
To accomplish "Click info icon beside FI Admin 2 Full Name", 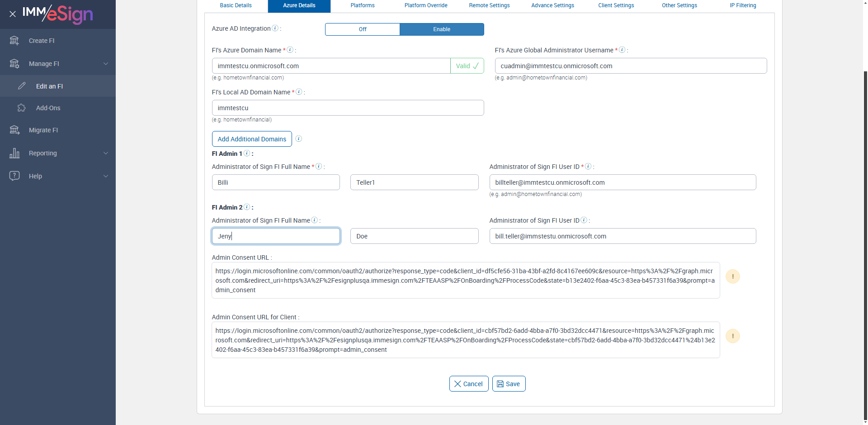I will (315, 220).
